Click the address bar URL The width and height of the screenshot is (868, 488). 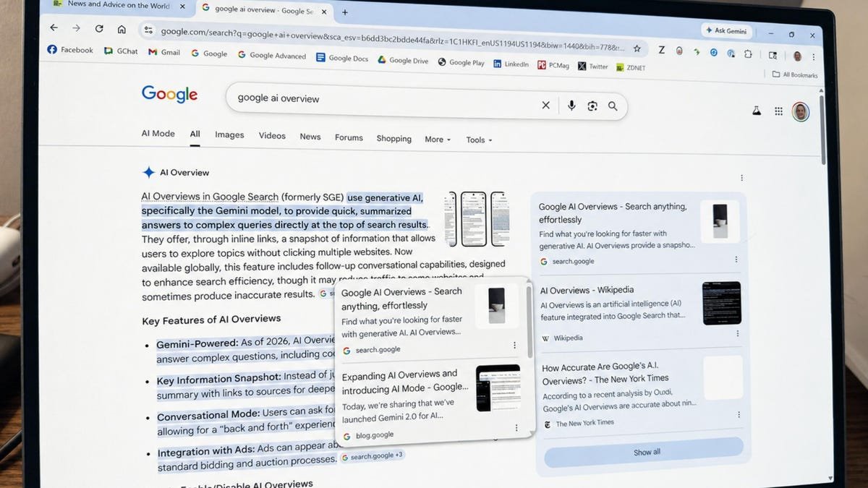click(391, 39)
